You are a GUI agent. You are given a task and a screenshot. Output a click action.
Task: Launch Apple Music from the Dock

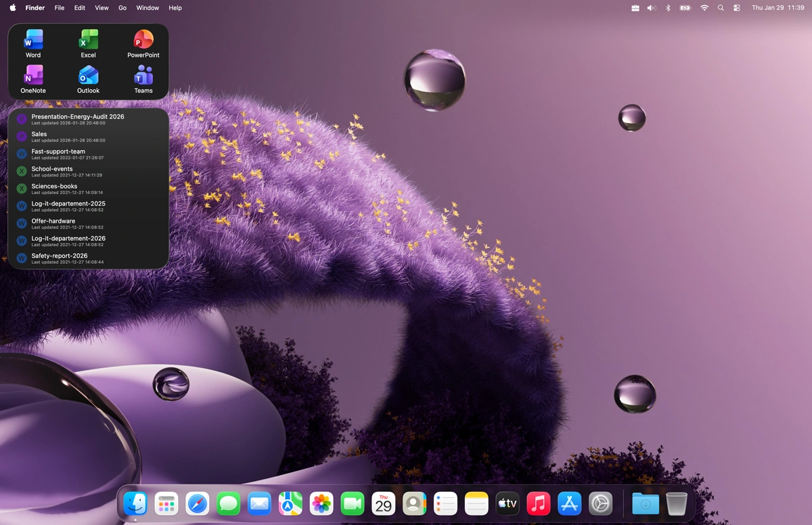click(x=538, y=503)
